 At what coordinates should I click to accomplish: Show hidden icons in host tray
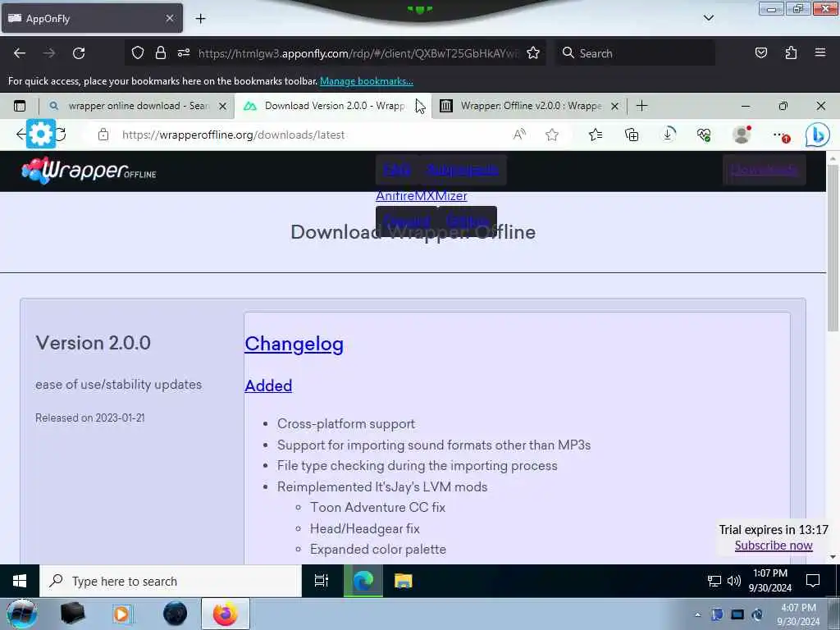tap(697, 615)
